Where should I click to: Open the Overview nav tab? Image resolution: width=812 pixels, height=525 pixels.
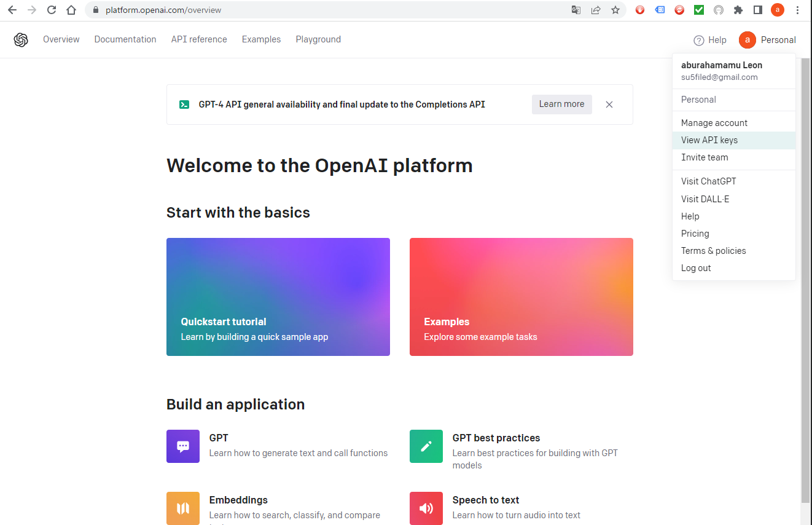pos(61,39)
